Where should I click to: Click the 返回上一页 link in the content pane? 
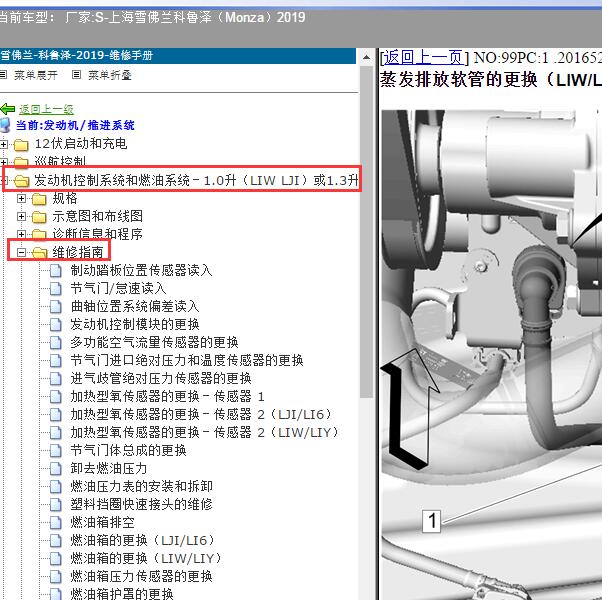[423, 58]
